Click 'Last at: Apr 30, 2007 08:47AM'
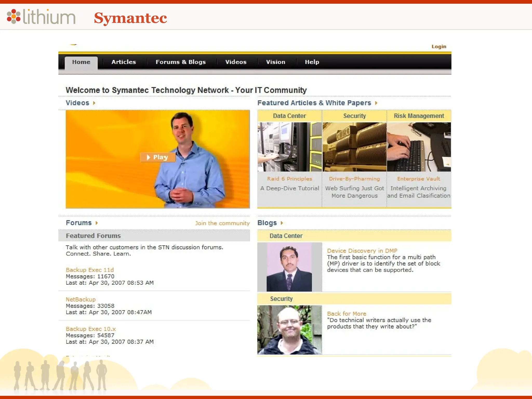The image size is (532, 399). click(109, 312)
